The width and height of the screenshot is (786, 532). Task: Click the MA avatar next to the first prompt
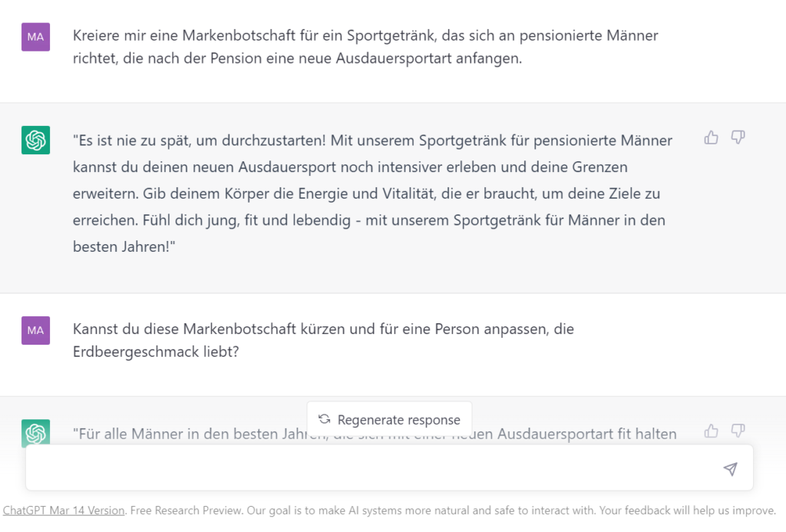click(35, 36)
